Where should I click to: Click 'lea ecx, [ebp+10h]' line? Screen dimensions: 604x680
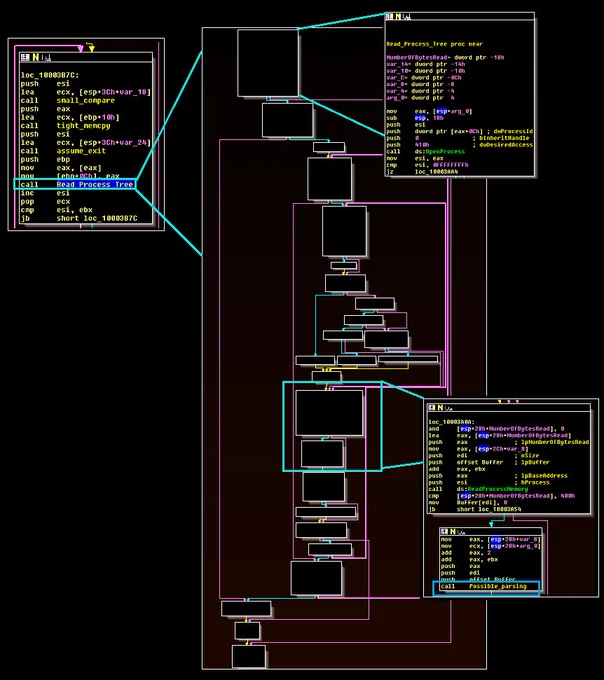70,117
